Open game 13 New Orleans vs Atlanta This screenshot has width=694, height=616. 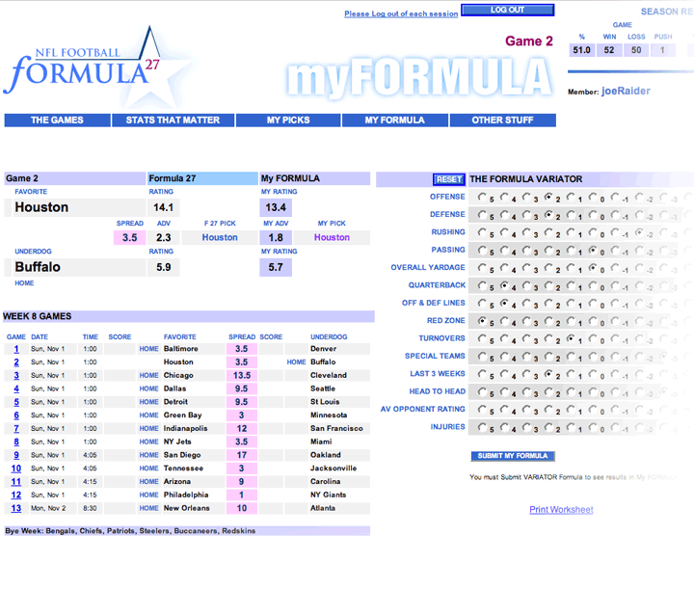tap(16, 508)
